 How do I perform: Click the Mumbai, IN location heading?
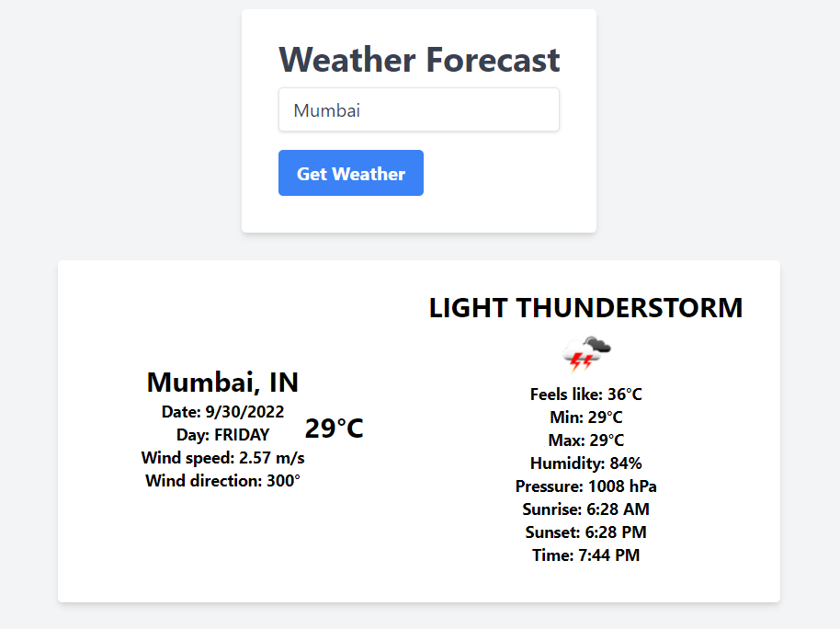click(221, 383)
